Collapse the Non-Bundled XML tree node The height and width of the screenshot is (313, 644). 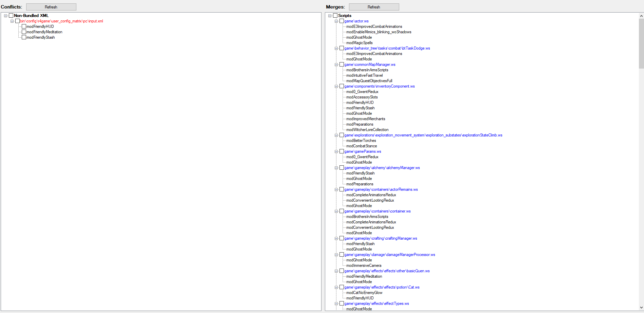[6, 16]
